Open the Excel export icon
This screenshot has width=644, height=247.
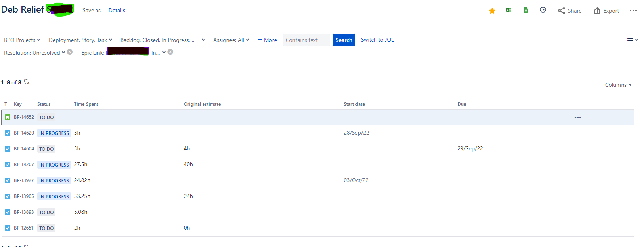point(509,10)
